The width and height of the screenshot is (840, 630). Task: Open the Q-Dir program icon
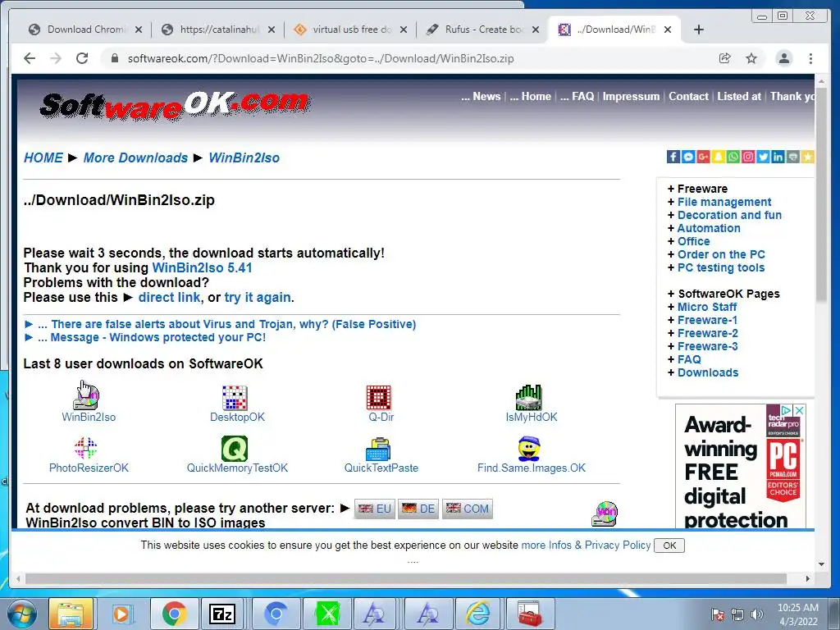coord(379,398)
